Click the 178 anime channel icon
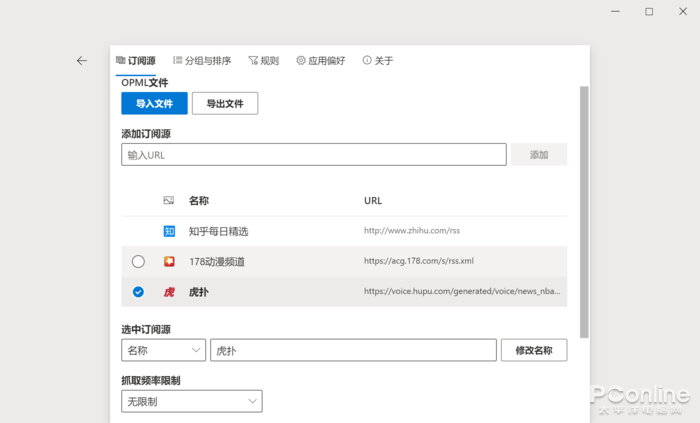Image resolution: width=700 pixels, height=423 pixels. [x=169, y=262]
